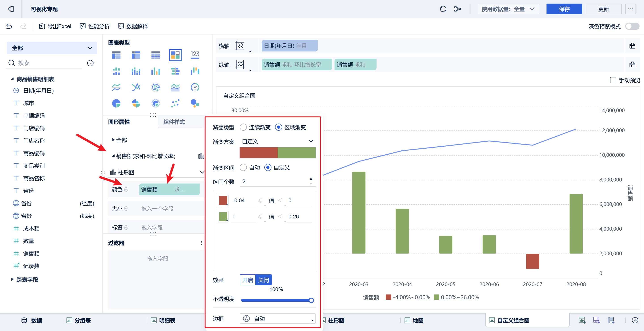Expand the cross-table fields tree node

point(12,280)
